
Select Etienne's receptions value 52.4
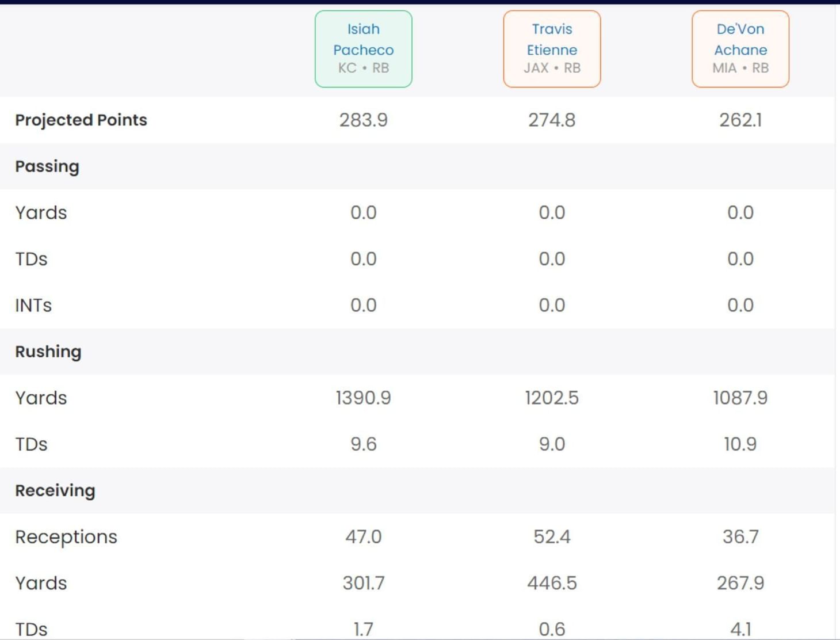(x=552, y=537)
